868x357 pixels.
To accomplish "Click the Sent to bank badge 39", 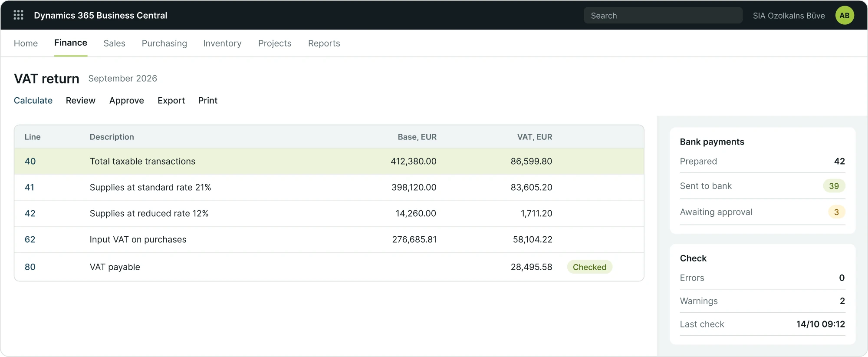I will 834,186.
